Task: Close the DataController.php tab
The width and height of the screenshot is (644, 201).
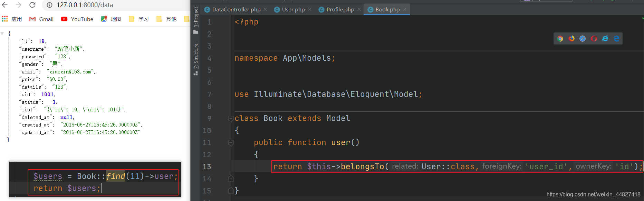Action: (265, 9)
